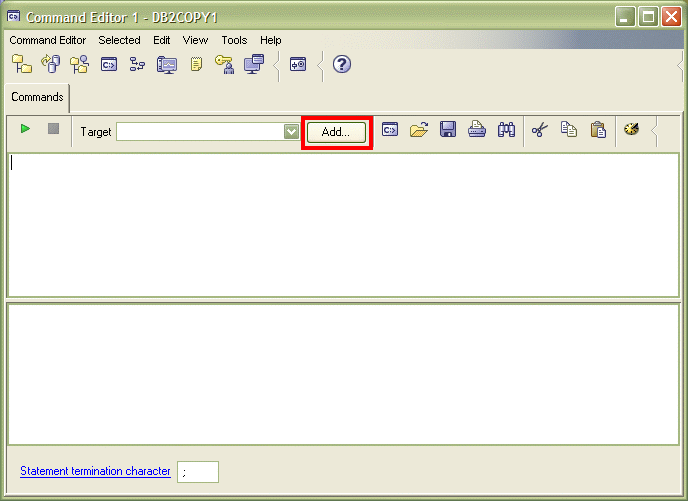
Task: Stop execution with gray square button
Action: coord(54,129)
